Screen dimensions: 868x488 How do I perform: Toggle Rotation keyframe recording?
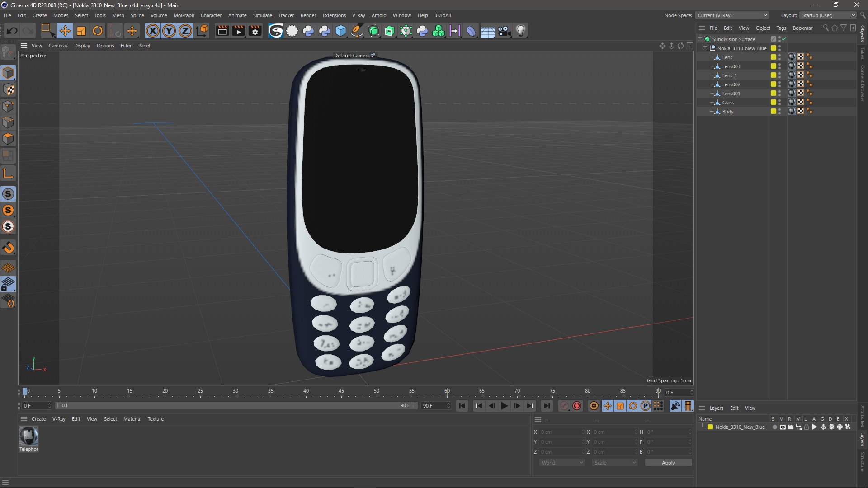(x=633, y=406)
